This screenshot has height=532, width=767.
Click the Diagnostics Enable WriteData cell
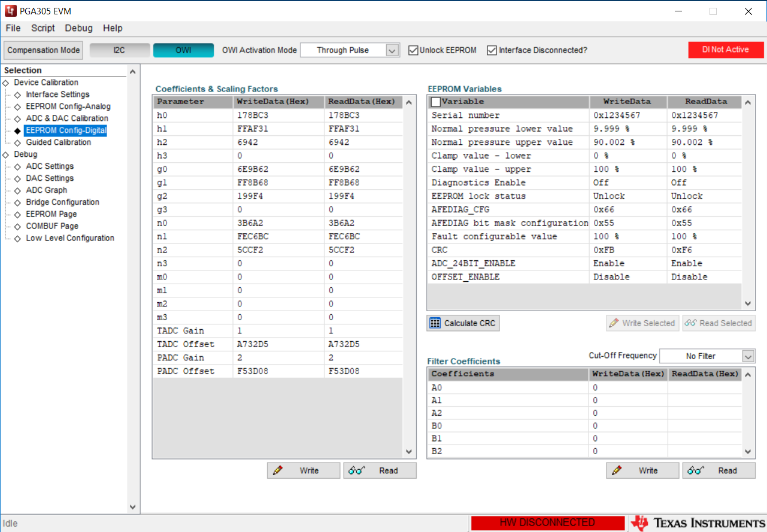click(x=628, y=183)
